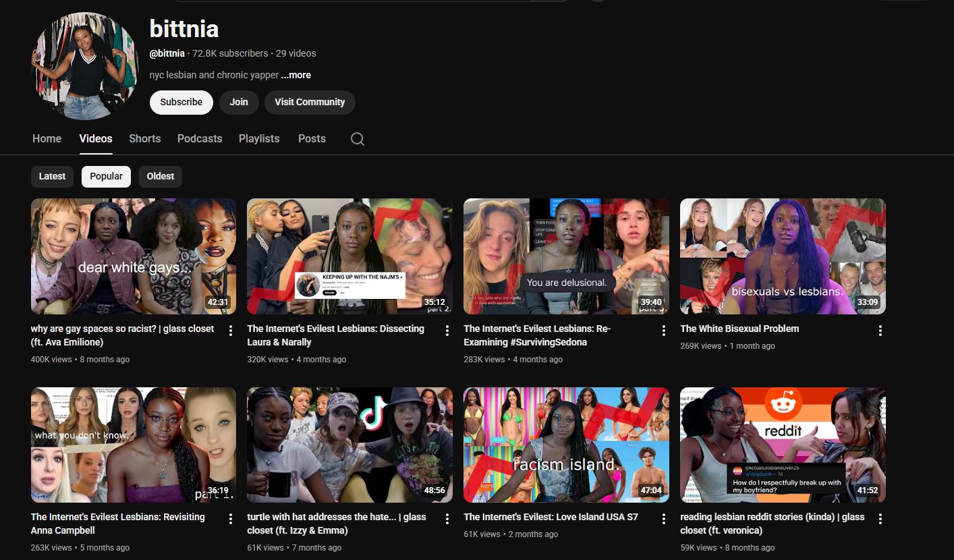Screen dimensions: 954x560
Task: Switch to the Home tab
Action: [47, 138]
